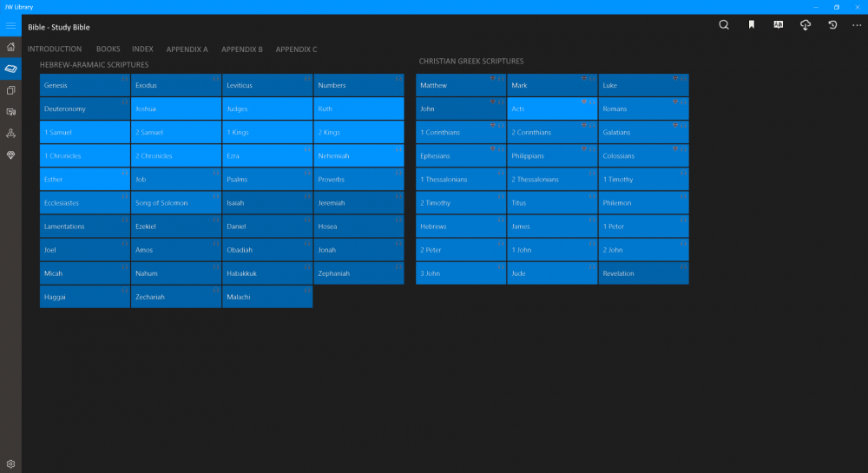Image resolution: width=868 pixels, height=473 pixels.
Task: Click the Hebrew-Aramaic Scriptures heading
Action: tap(94, 65)
